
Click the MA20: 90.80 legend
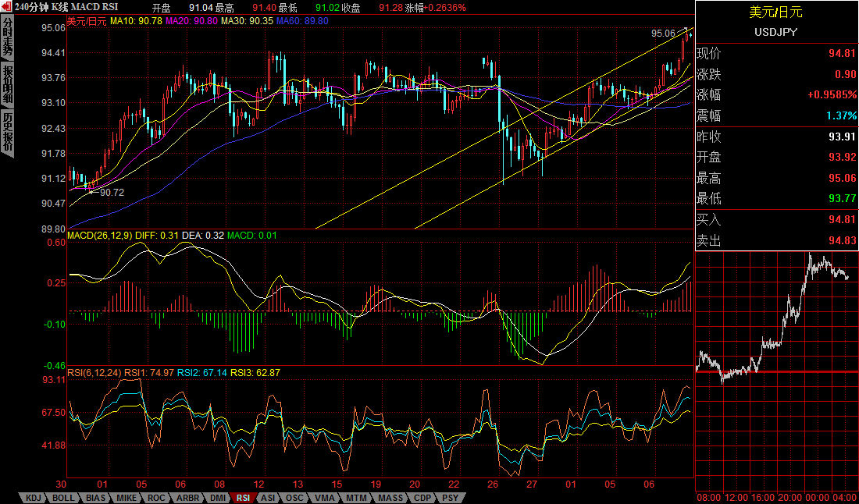pos(191,21)
